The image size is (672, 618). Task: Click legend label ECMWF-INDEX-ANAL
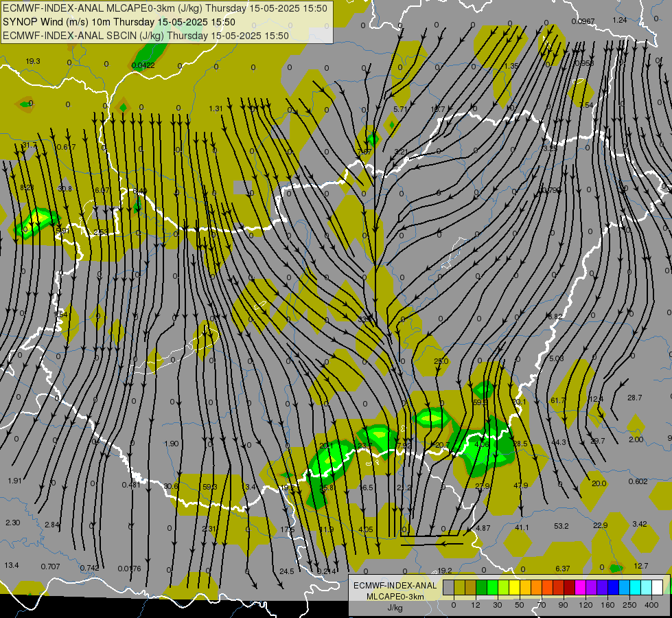pyautogui.click(x=395, y=586)
